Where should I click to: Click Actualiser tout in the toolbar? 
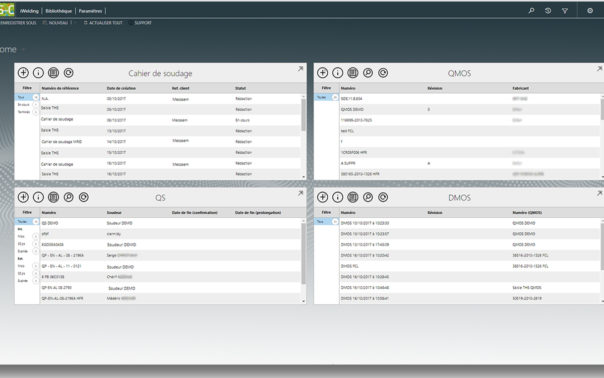point(103,23)
